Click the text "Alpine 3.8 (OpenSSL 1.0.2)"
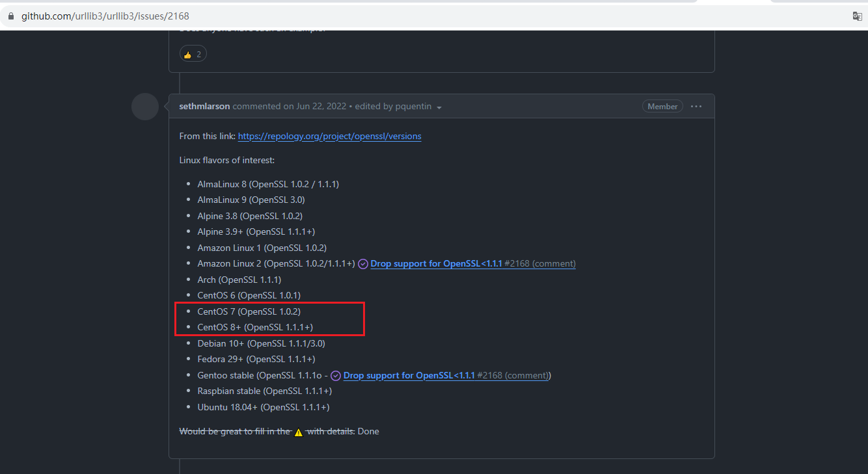The height and width of the screenshot is (474, 868). pos(250,216)
